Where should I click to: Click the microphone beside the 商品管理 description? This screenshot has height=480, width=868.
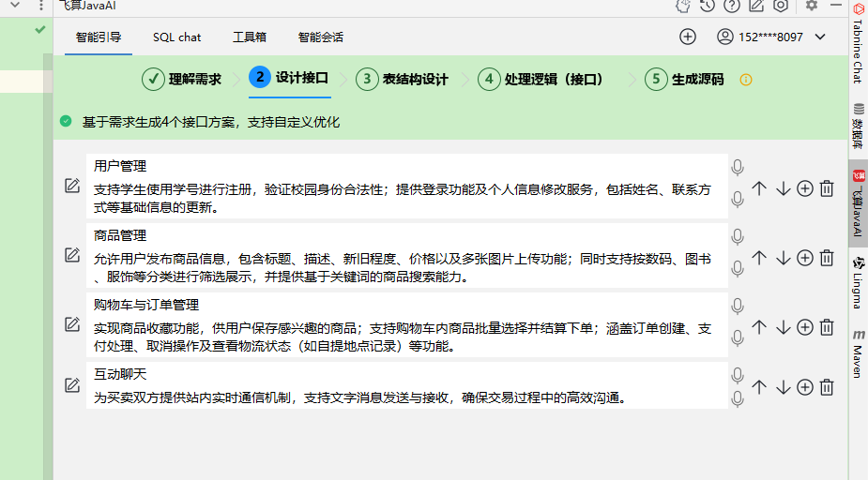737,269
